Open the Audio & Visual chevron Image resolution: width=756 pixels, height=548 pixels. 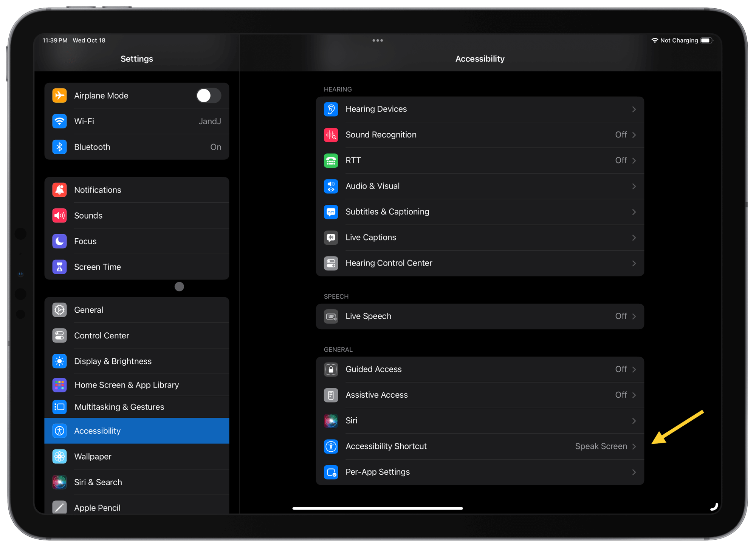[x=634, y=186]
